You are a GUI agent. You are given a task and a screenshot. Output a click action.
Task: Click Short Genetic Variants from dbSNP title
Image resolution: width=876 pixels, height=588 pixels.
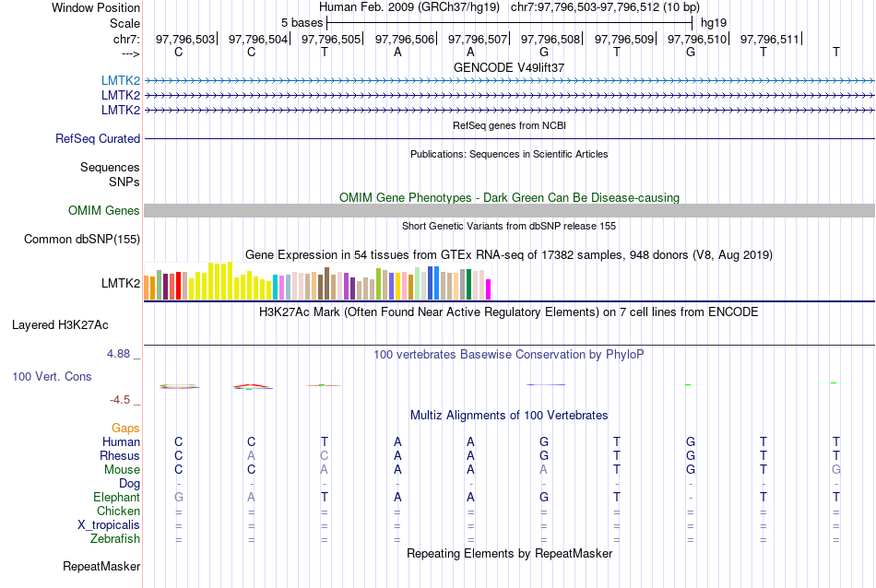[x=509, y=226]
